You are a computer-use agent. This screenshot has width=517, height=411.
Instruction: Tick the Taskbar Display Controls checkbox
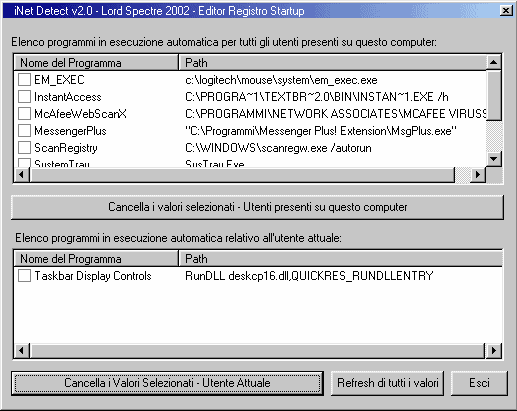(x=24, y=276)
